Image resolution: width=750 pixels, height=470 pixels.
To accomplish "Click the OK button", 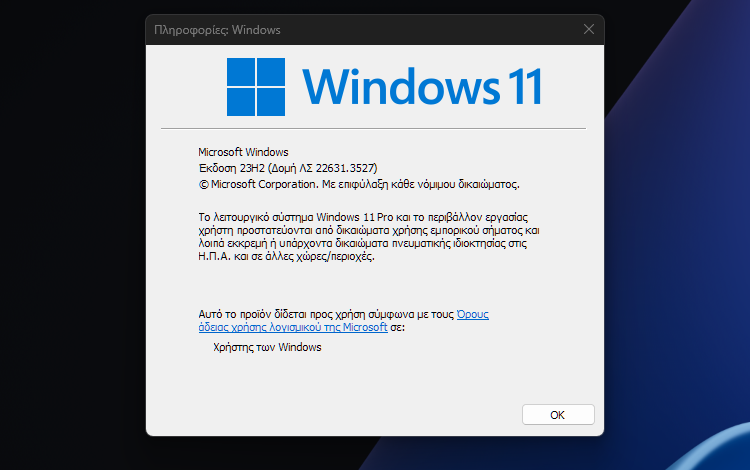I will [558, 415].
